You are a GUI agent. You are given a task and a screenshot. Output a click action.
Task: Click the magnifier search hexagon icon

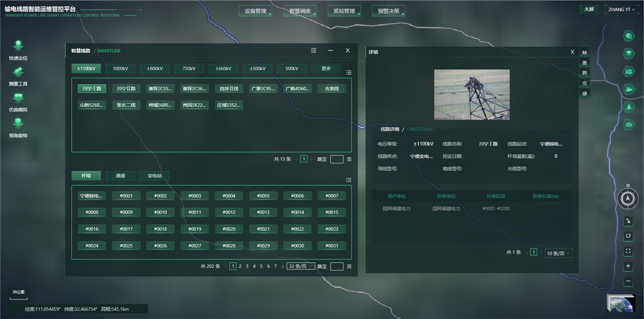(628, 35)
